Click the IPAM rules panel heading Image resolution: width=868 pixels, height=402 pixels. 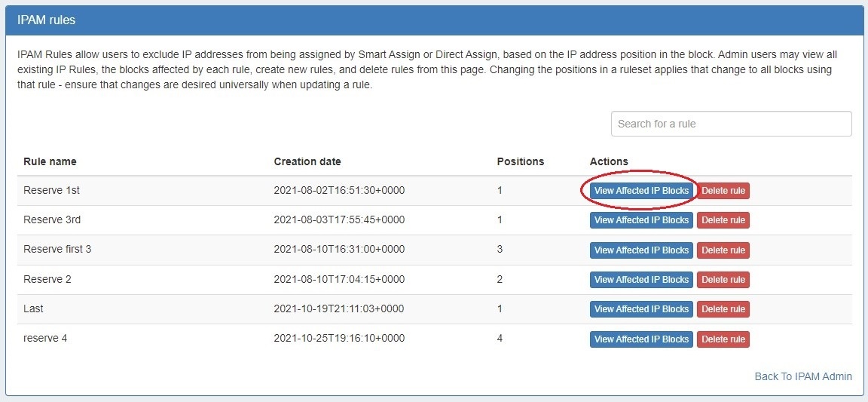point(46,20)
